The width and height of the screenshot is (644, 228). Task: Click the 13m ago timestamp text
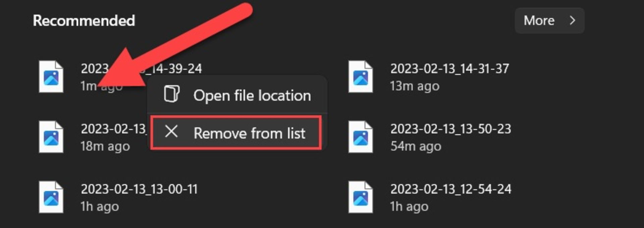(x=415, y=86)
